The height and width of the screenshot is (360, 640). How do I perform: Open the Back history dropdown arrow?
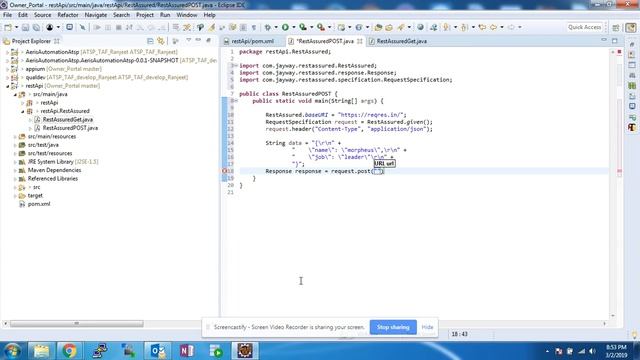pyautogui.click(x=502, y=27)
